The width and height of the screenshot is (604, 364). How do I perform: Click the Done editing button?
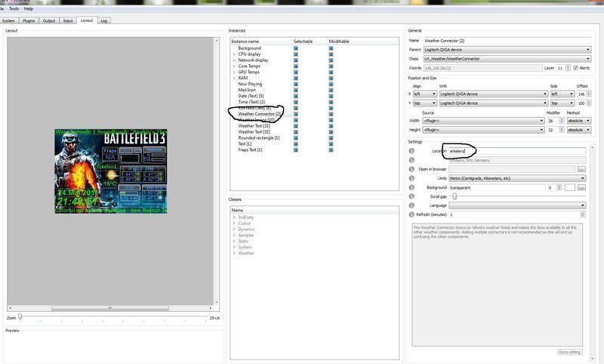[569, 352]
